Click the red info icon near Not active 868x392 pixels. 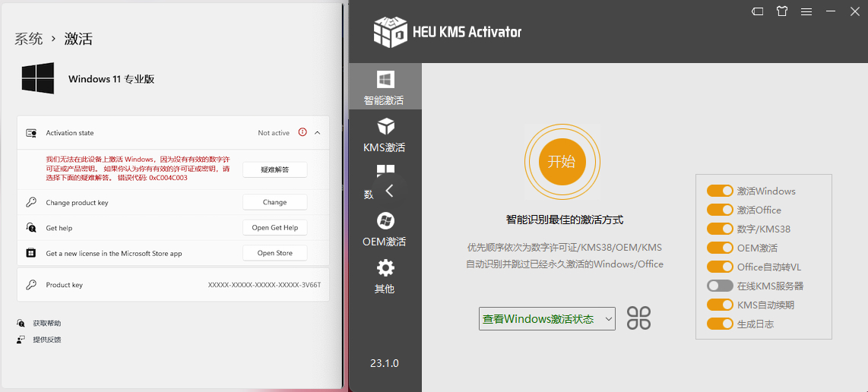coord(303,132)
